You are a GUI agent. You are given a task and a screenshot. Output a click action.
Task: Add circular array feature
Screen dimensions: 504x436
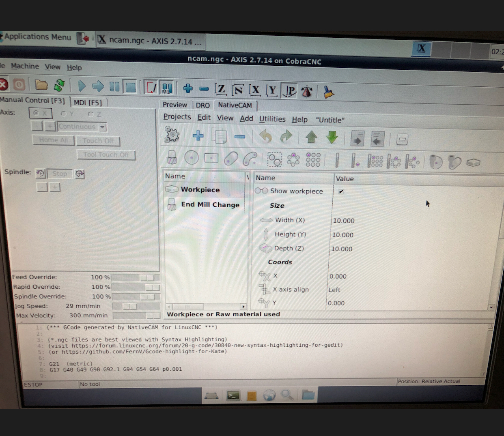[293, 159]
